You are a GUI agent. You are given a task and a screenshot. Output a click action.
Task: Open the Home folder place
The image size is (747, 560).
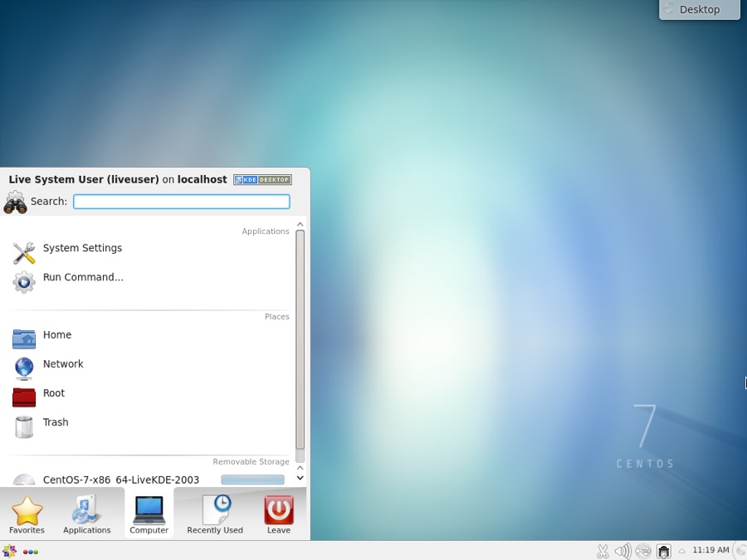coord(150,339)
